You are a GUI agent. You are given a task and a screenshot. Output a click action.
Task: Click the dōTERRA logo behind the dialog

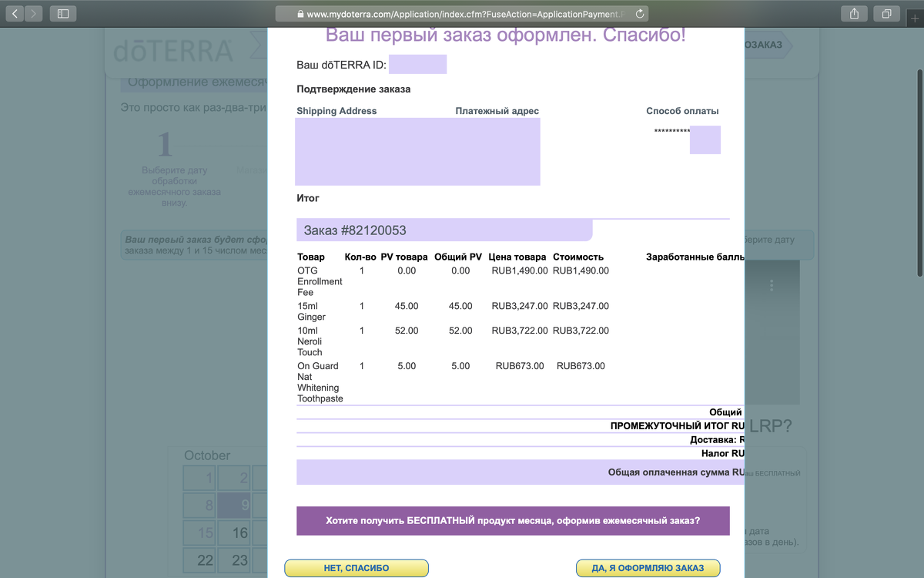(x=173, y=50)
